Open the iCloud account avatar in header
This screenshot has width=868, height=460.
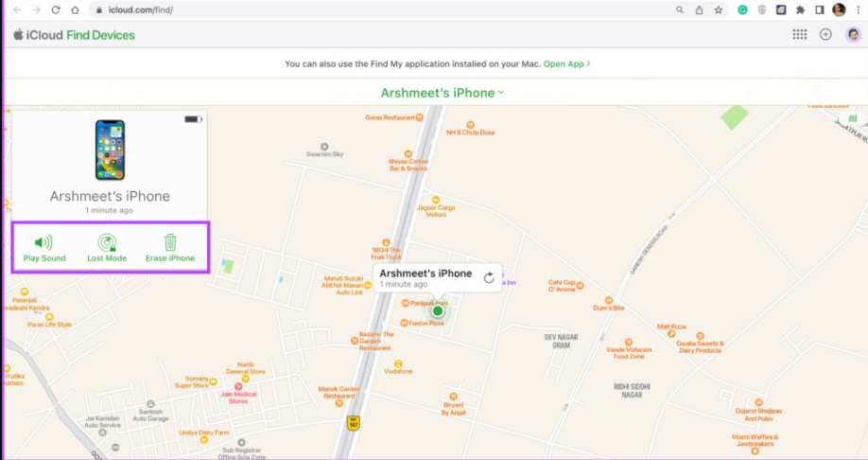tap(853, 34)
